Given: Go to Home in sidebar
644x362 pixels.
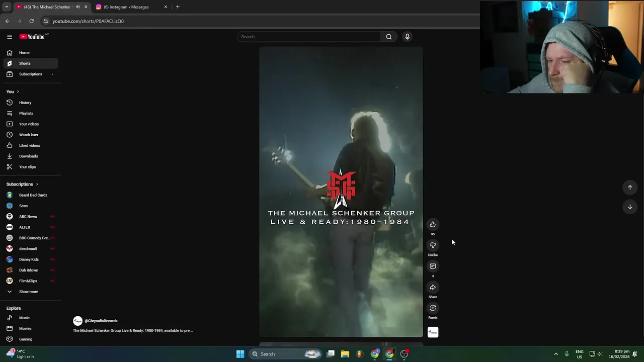Looking at the screenshot, I should (x=31, y=53).
